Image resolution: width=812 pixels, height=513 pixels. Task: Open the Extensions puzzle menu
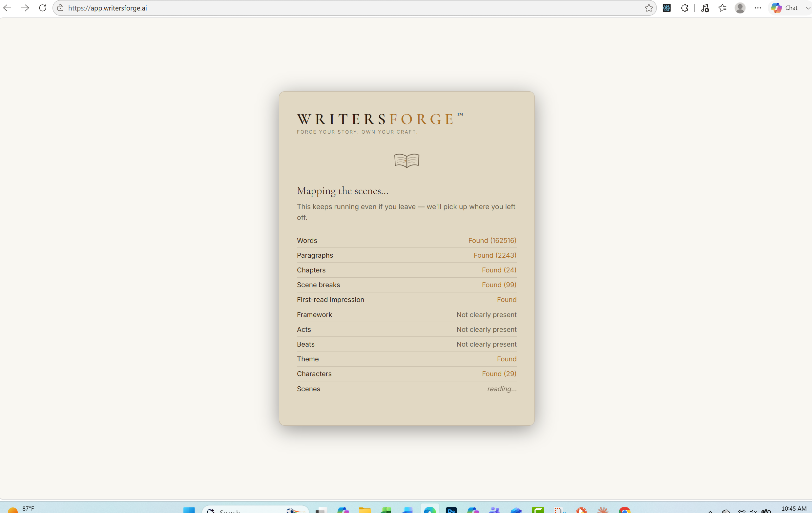point(684,8)
